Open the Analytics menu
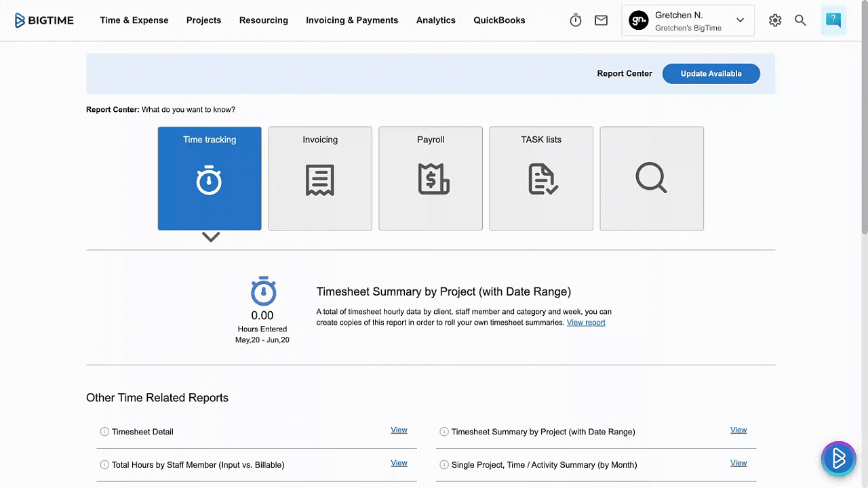Image resolution: width=868 pixels, height=488 pixels. click(436, 20)
